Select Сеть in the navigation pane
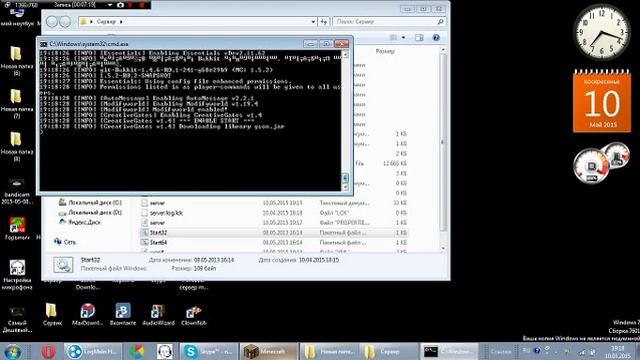Screen dimensions: 640x360 (65, 242)
